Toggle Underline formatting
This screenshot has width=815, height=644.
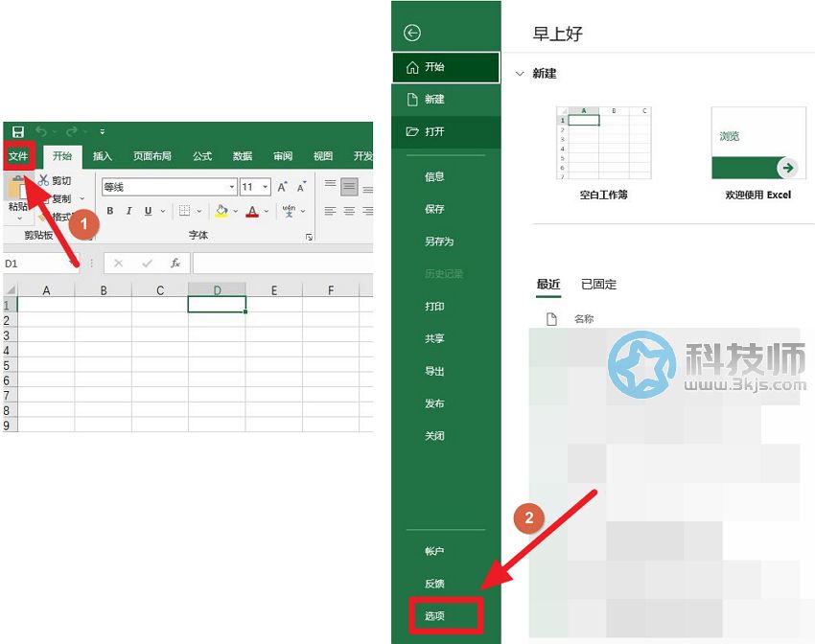pos(148,211)
